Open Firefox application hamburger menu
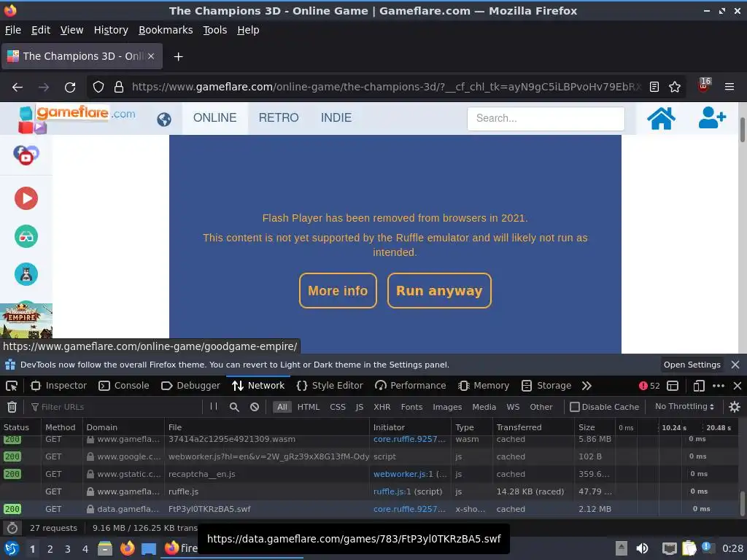The height and width of the screenshot is (560, 747). (729, 87)
